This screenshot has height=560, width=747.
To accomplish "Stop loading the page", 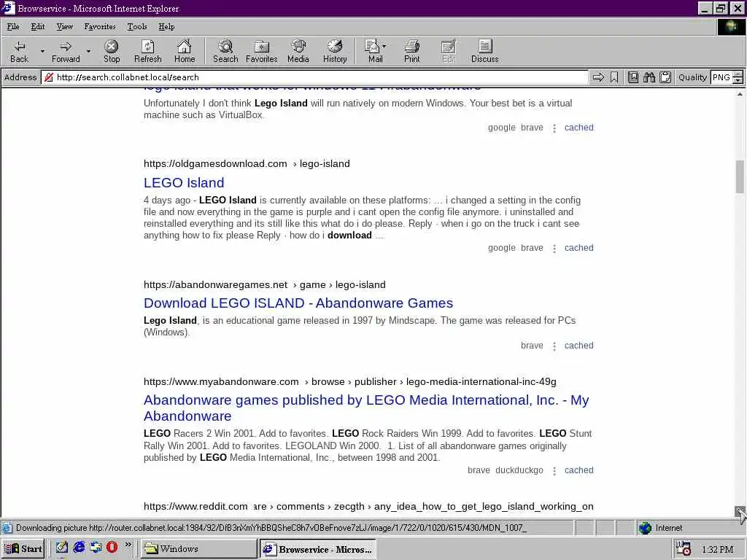I will pyautogui.click(x=112, y=52).
